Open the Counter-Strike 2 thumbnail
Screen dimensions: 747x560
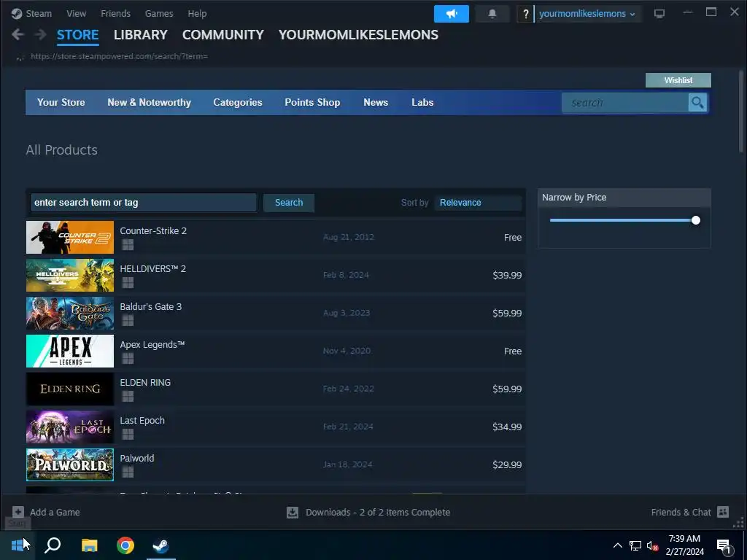point(70,237)
